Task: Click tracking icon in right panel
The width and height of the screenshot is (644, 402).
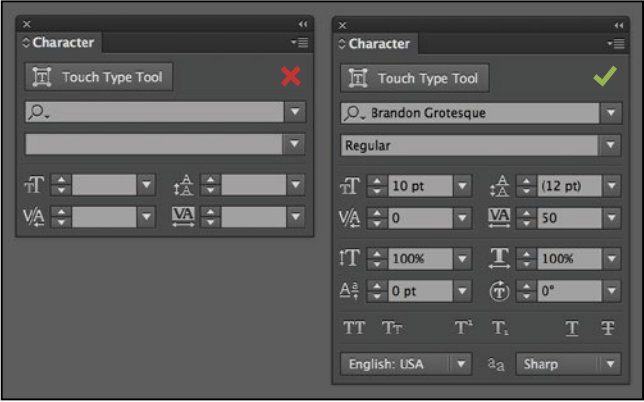Action: click(499, 218)
